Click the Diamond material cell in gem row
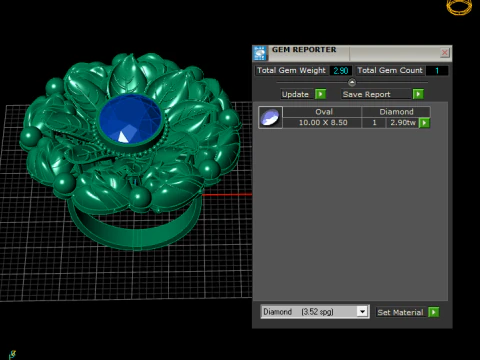The width and height of the screenshot is (480, 360). 396,112
